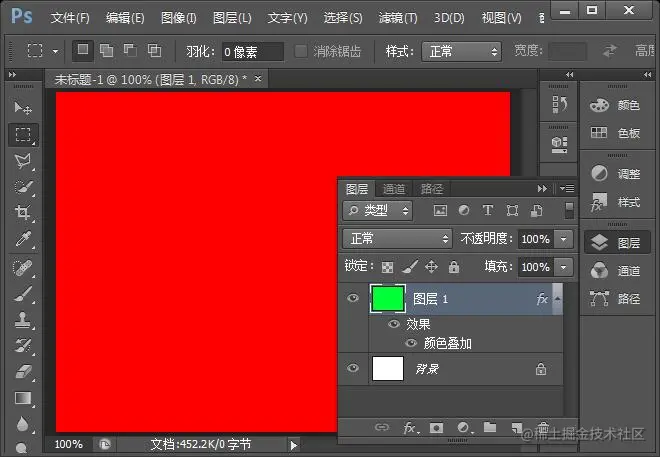Click the 羽化 feather input field
Viewport: 660px width, 457px height.
click(x=253, y=52)
